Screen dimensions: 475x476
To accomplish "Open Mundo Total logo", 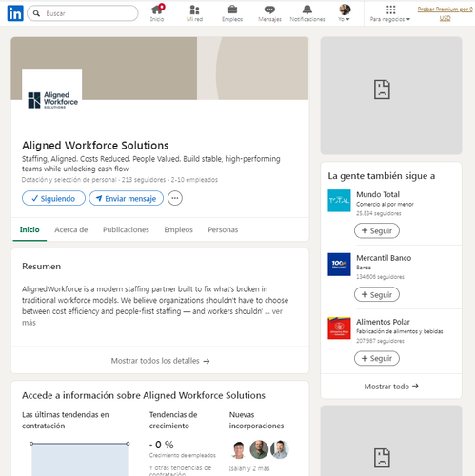I will 339,201.
